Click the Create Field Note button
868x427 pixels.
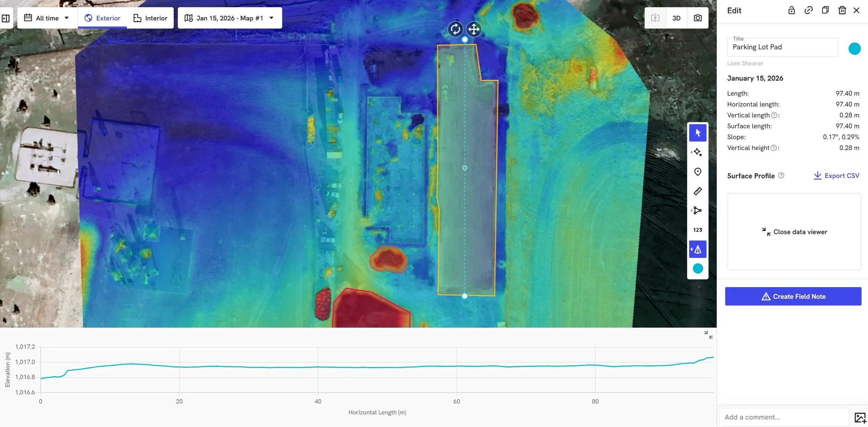[x=793, y=296]
